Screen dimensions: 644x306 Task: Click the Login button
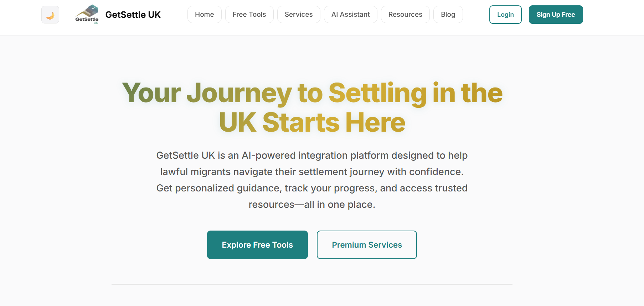[x=505, y=15]
